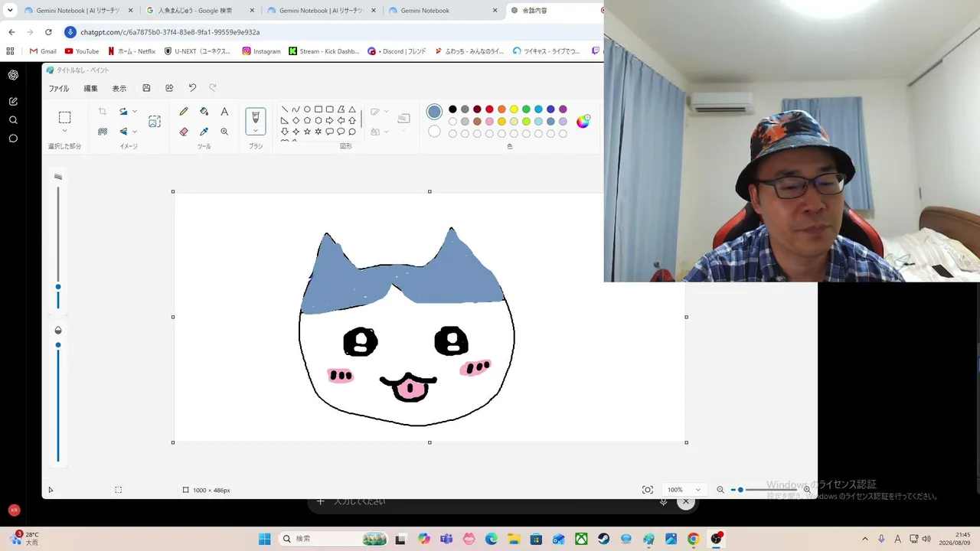Select Color 1 foreground swatch
Image resolution: width=980 pixels, height=551 pixels.
[434, 112]
